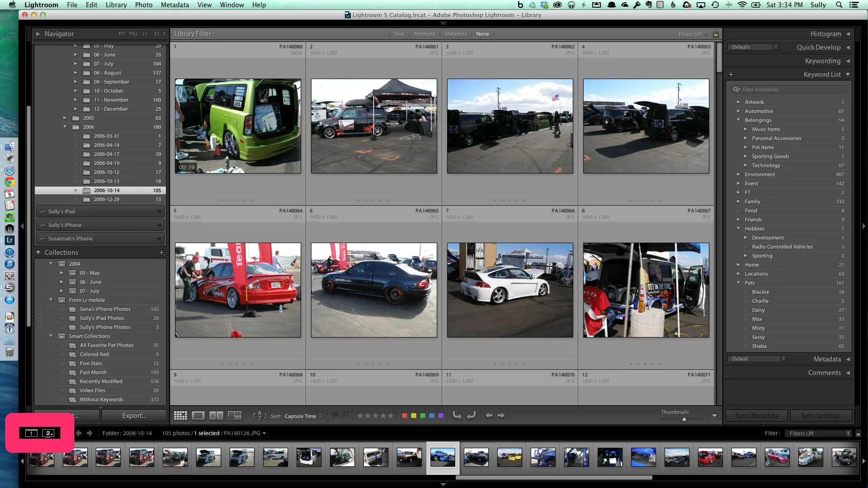Switch to Grid view
The width and height of the screenshot is (868, 488).
(x=180, y=416)
